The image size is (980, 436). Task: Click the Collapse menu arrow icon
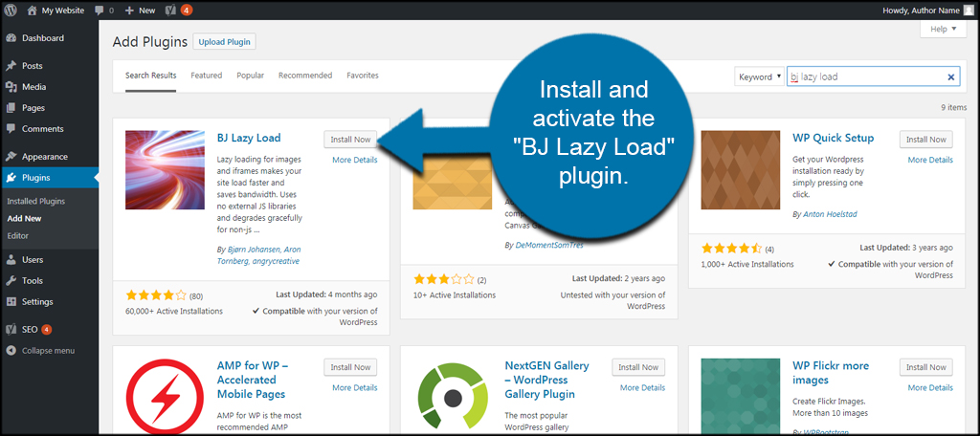tap(11, 350)
